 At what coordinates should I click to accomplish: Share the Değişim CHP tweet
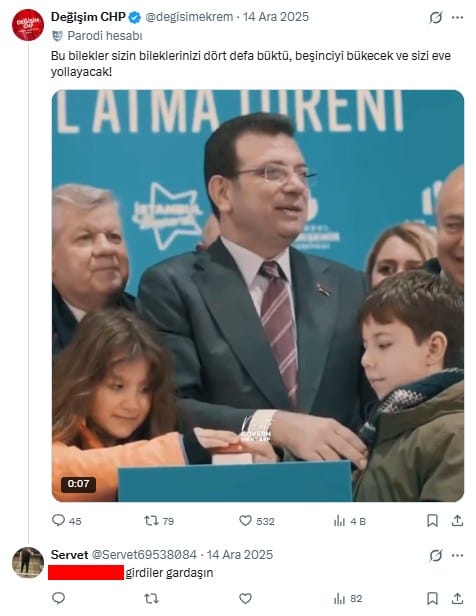click(x=457, y=521)
